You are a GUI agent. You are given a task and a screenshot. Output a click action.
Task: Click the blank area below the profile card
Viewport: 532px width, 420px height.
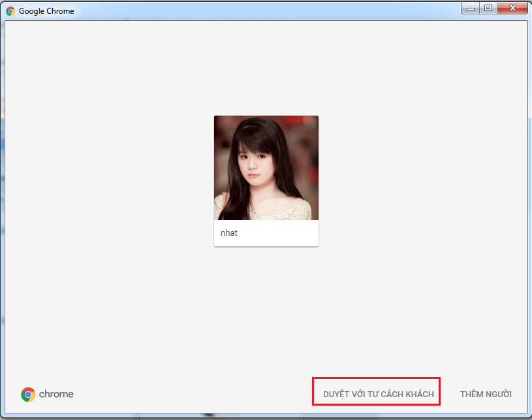click(x=266, y=307)
